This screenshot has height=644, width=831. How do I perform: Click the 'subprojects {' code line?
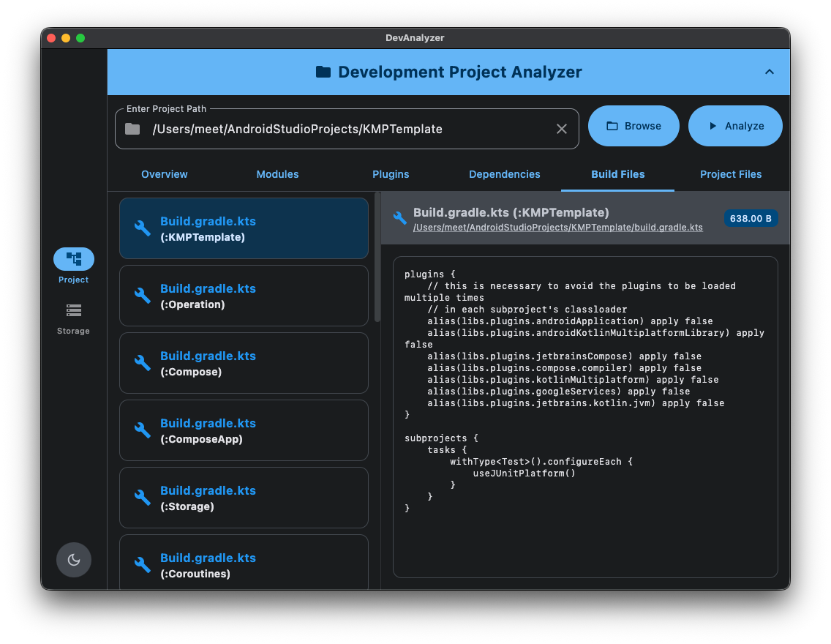[441, 438]
